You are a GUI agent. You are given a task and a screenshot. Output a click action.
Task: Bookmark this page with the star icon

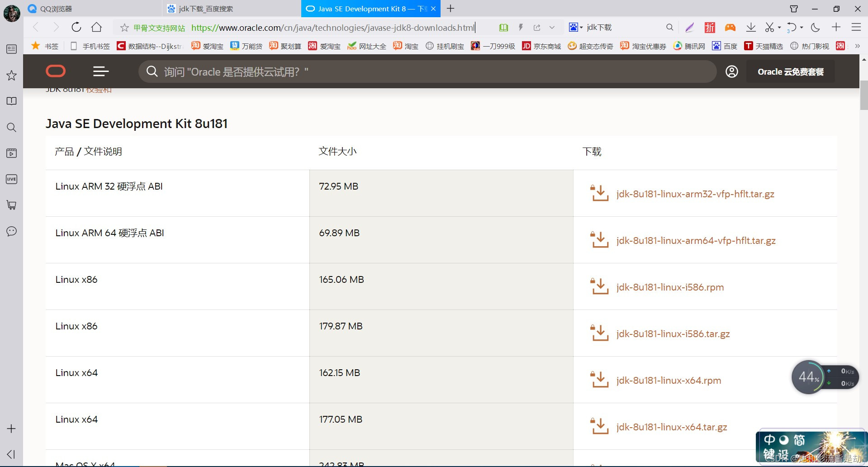pyautogui.click(x=124, y=28)
